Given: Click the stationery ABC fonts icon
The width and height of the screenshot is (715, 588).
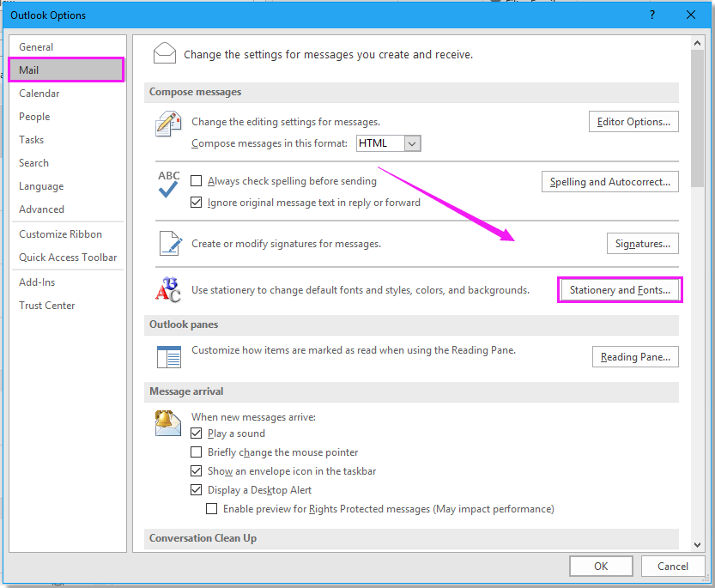Looking at the screenshot, I should 168,290.
